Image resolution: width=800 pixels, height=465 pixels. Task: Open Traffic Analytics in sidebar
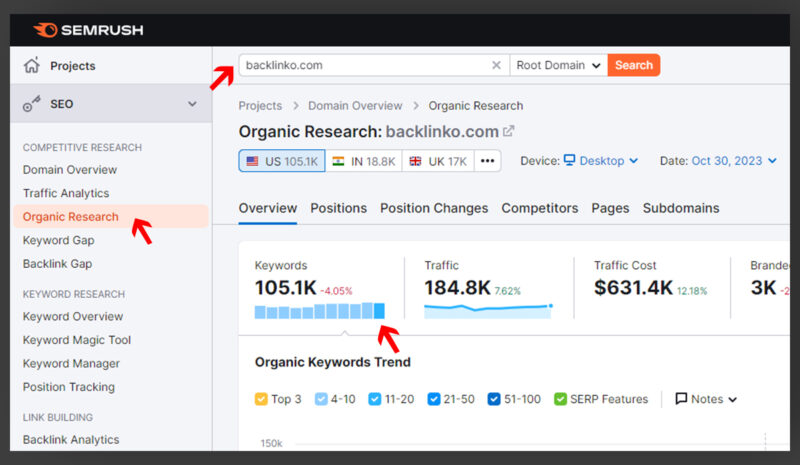click(66, 193)
